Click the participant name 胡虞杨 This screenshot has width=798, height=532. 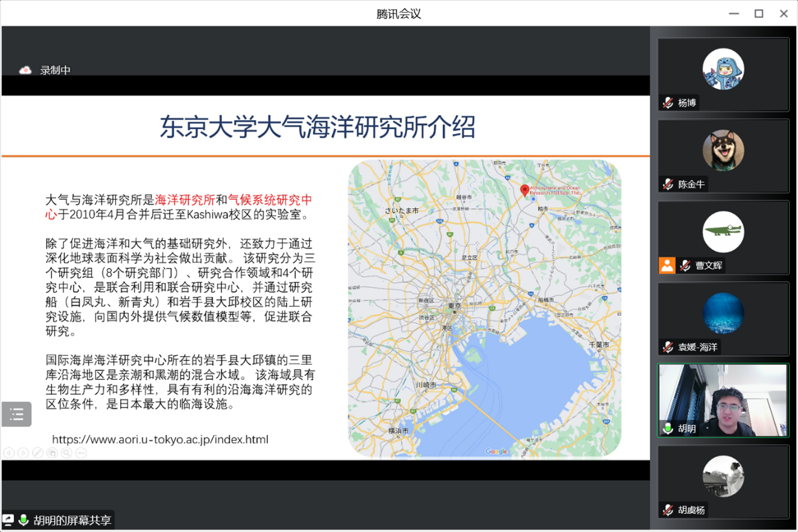(x=692, y=510)
